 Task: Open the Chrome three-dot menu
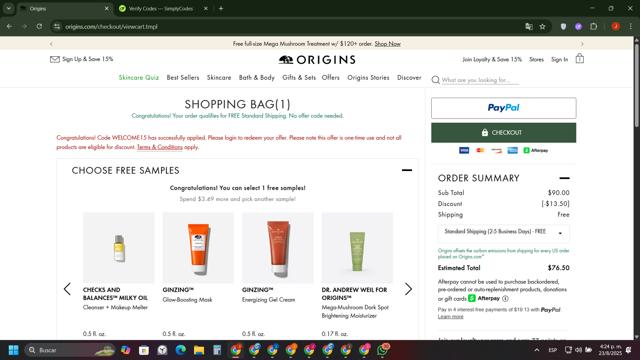[x=631, y=27]
